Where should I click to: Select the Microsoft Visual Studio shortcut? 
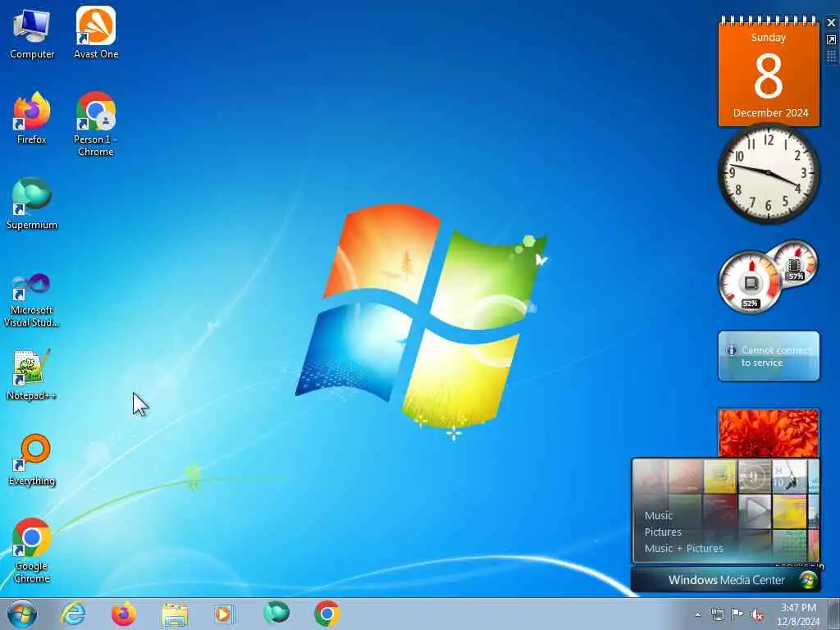pos(32,300)
